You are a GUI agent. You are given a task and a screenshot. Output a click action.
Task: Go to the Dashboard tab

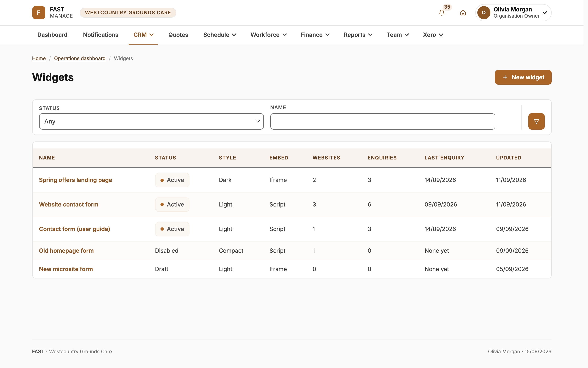coord(52,35)
